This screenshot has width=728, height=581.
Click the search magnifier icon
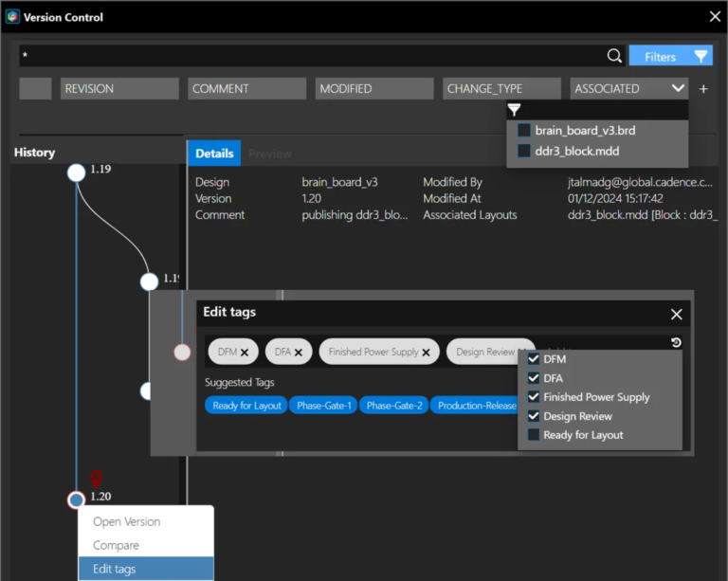pos(614,56)
